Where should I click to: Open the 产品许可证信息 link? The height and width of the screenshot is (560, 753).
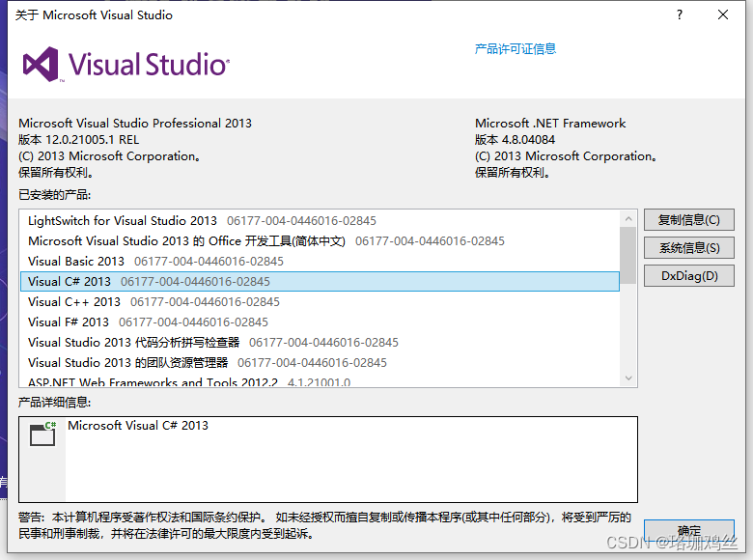(515, 49)
